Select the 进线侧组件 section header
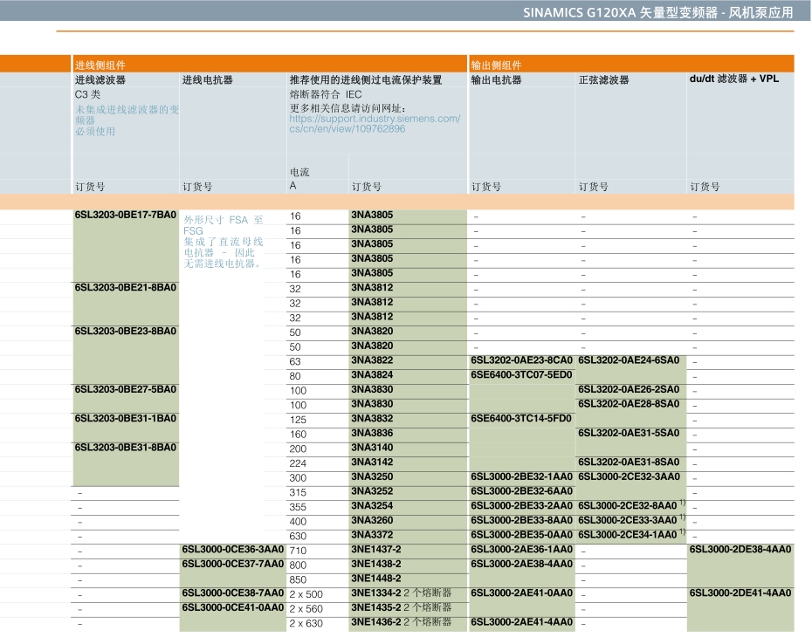The height and width of the screenshot is (644, 812). click(100, 65)
